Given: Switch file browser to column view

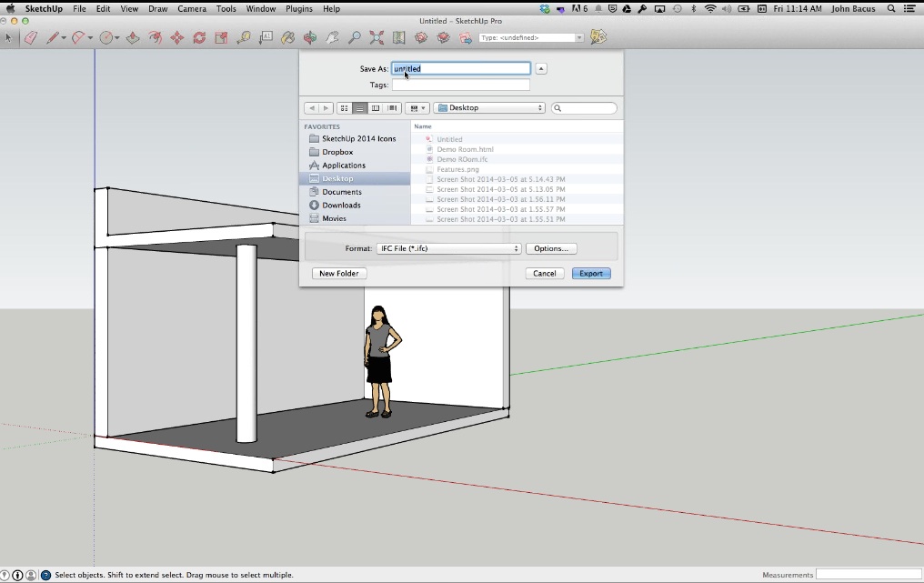Looking at the screenshot, I should click(x=376, y=108).
